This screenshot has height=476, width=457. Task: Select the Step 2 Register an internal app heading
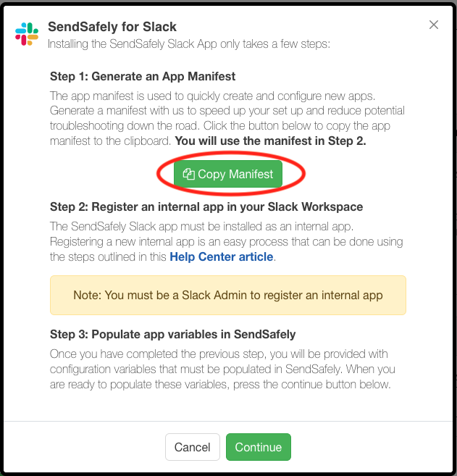tap(206, 206)
